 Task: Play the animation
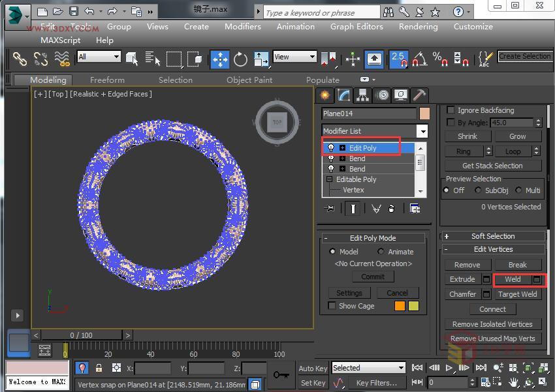449,367
